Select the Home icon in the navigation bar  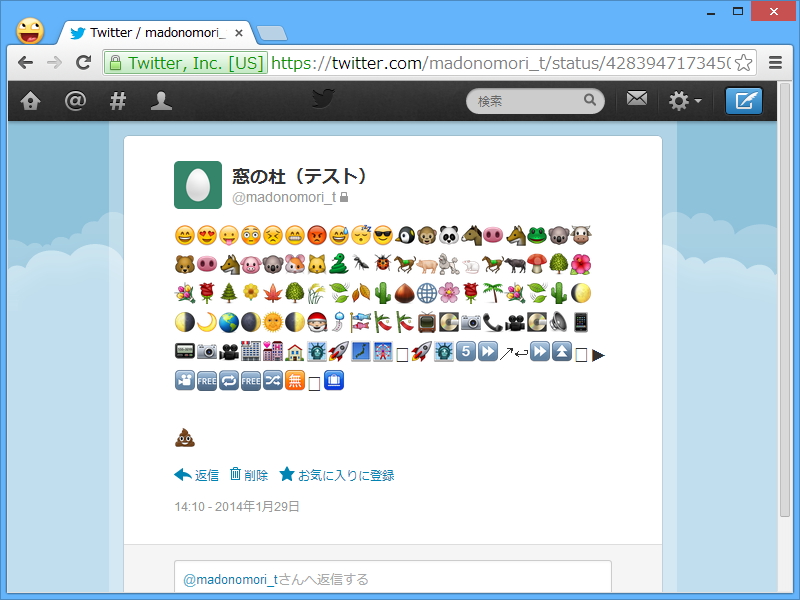click(30, 100)
